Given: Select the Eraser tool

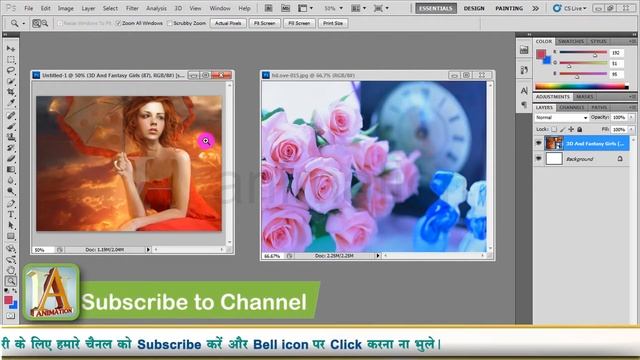Looking at the screenshot, I should click(11, 159).
